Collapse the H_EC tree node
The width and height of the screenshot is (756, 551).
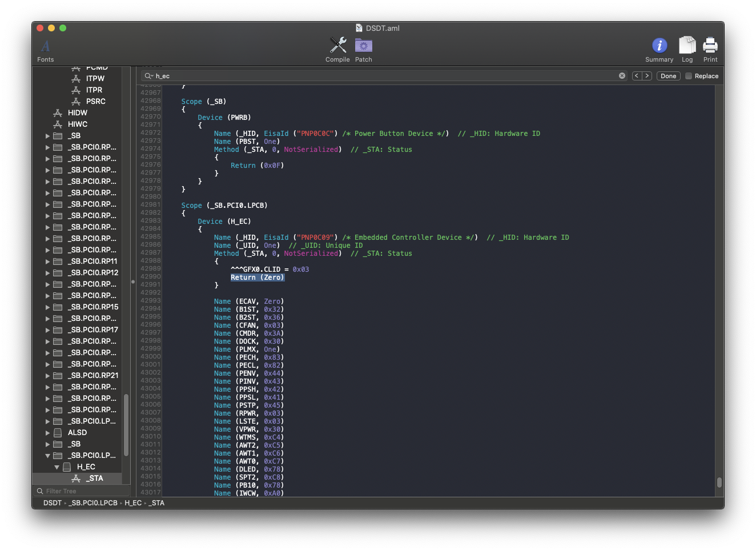pos(57,467)
